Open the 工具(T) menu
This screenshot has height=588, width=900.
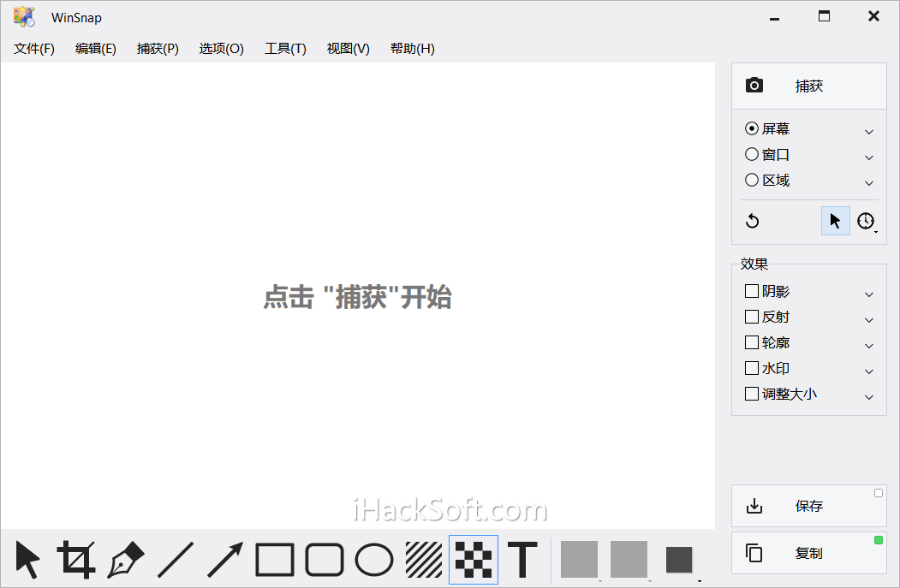(x=285, y=49)
